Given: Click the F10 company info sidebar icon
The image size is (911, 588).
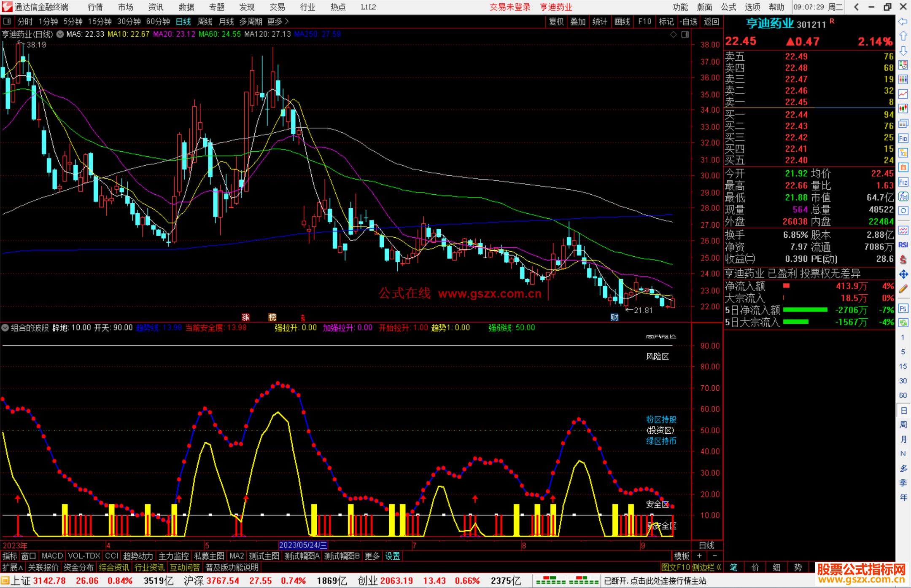Looking at the screenshot, I should click(903, 138).
